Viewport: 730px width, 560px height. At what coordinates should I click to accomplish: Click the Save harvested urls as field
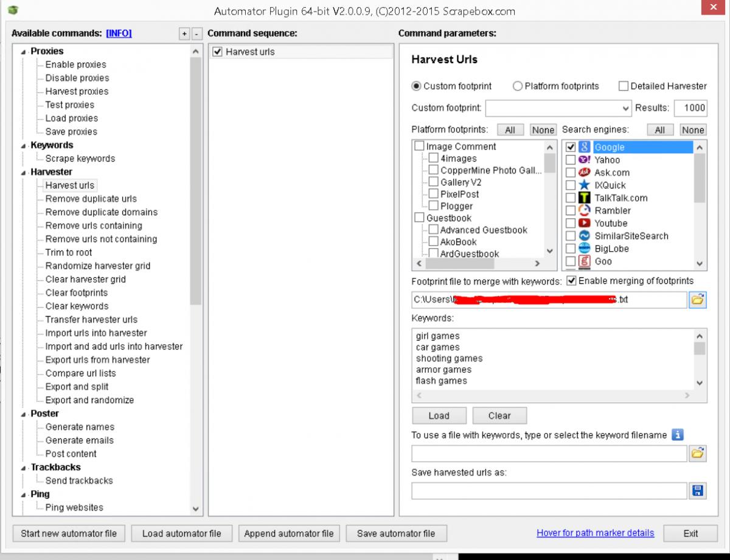point(549,491)
